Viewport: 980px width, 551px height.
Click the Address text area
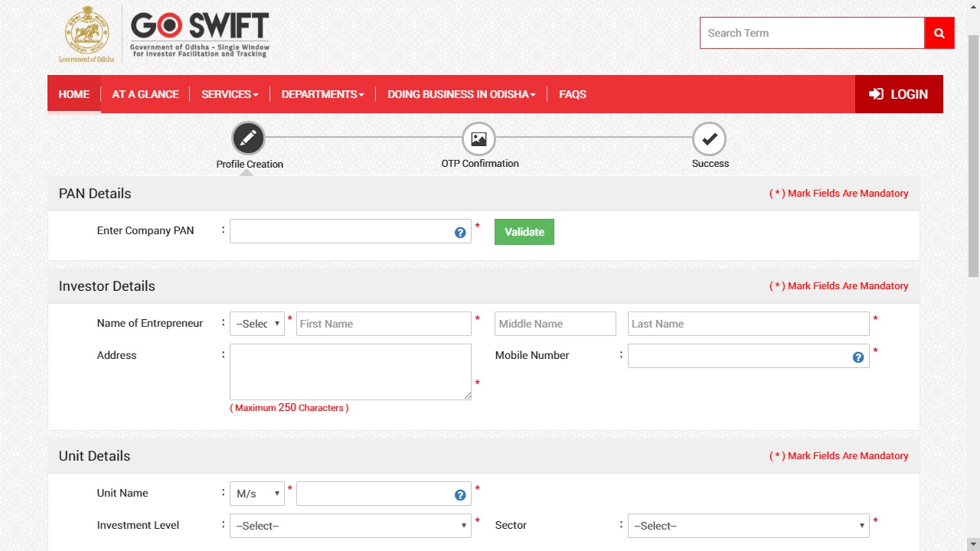(x=351, y=371)
